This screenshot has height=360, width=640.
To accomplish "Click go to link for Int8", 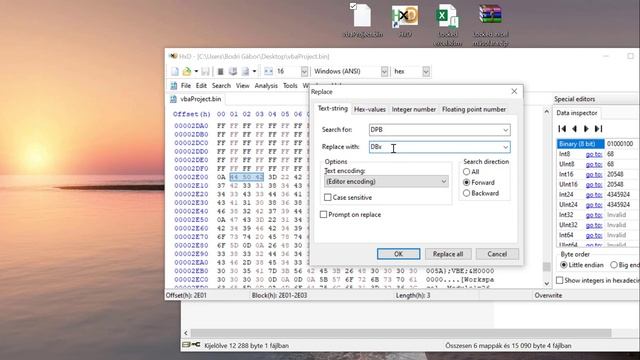I will click(x=593, y=154).
